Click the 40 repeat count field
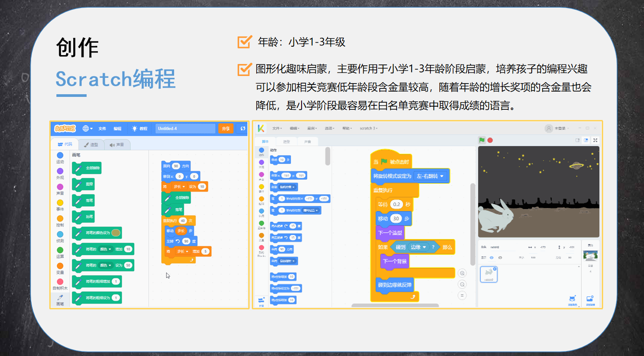This screenshot has width=644, height=356. tap(183, 220)
